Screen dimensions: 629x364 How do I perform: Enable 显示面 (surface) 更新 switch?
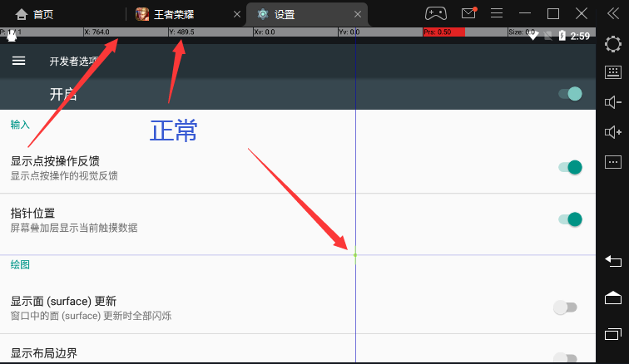tap(565, 307)
